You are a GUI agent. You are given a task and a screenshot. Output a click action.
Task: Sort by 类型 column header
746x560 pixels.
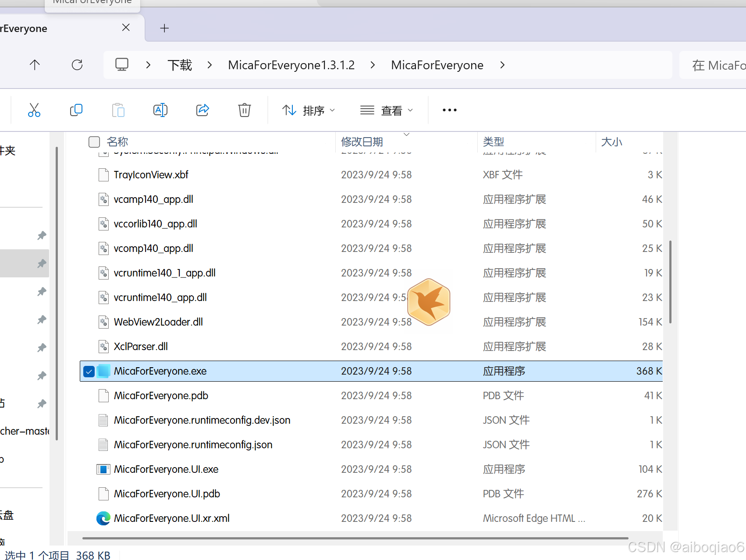tap(494, 142)
